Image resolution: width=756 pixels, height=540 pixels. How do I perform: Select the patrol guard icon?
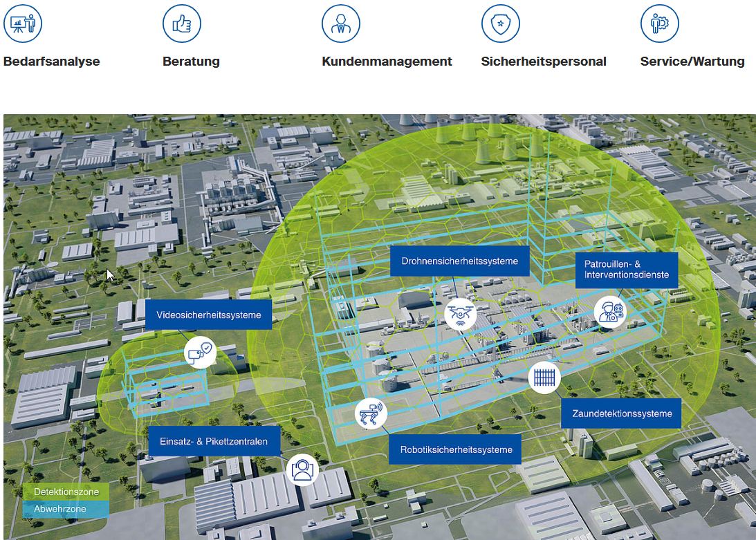click(x=610, y=311)
